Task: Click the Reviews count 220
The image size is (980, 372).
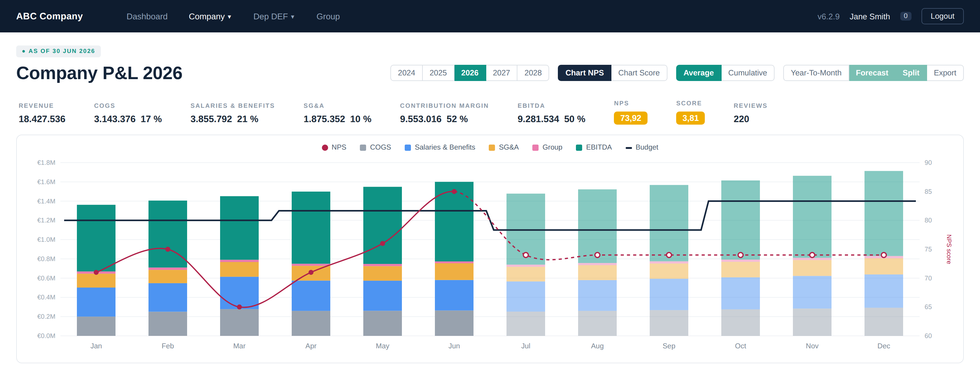Action: (741, 119)
